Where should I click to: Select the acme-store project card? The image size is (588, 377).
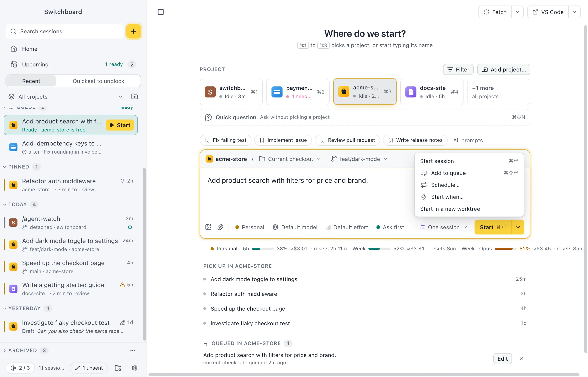pos(365,91)
